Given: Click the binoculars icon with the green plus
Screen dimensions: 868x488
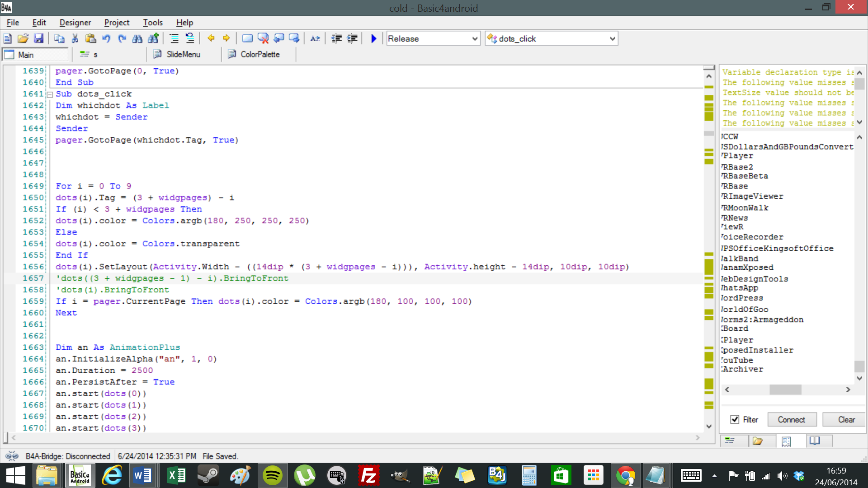Looking at the screenshot, I should (x=153, y=38).
